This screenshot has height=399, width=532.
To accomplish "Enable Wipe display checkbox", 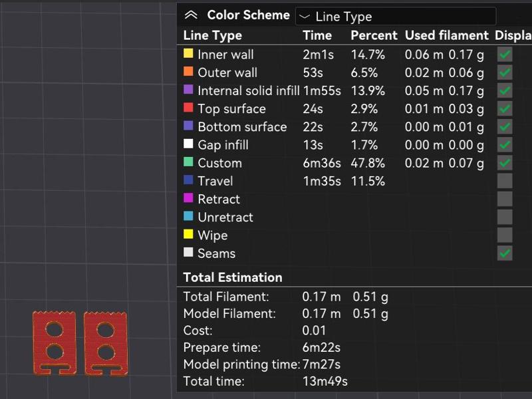I will (x=505, y=235).
